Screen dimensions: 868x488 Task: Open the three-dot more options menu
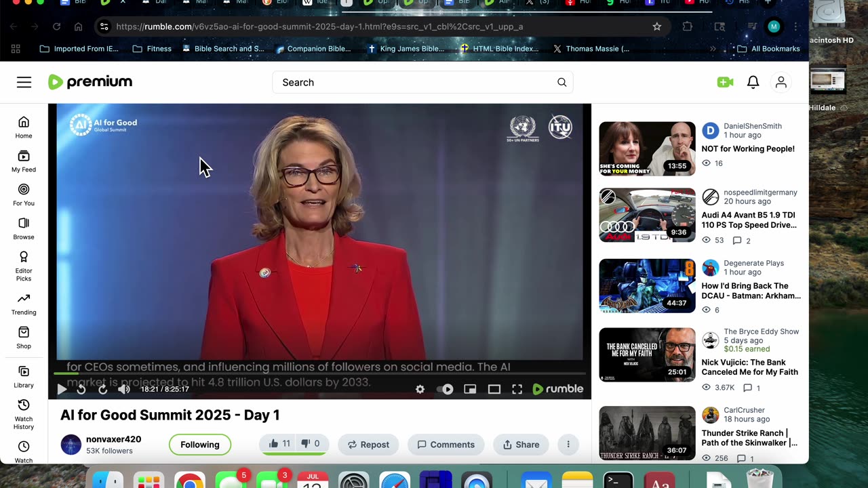pos(568,445)
